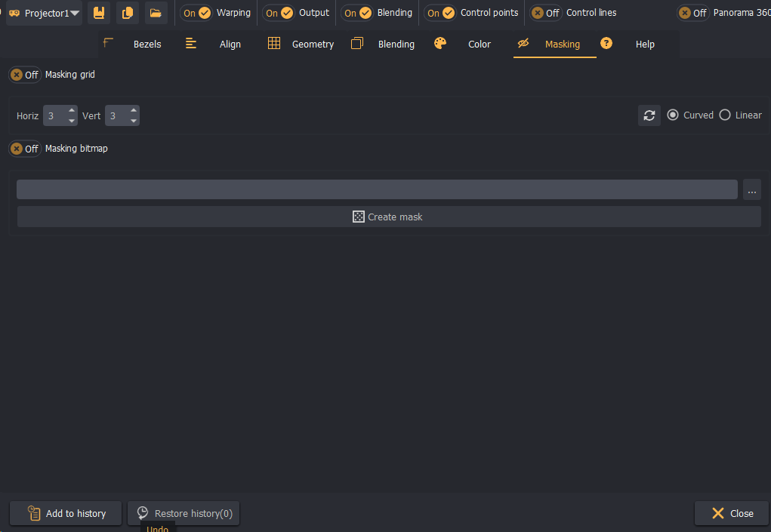Click the Blending overlapping squares icon

point(357,43)
